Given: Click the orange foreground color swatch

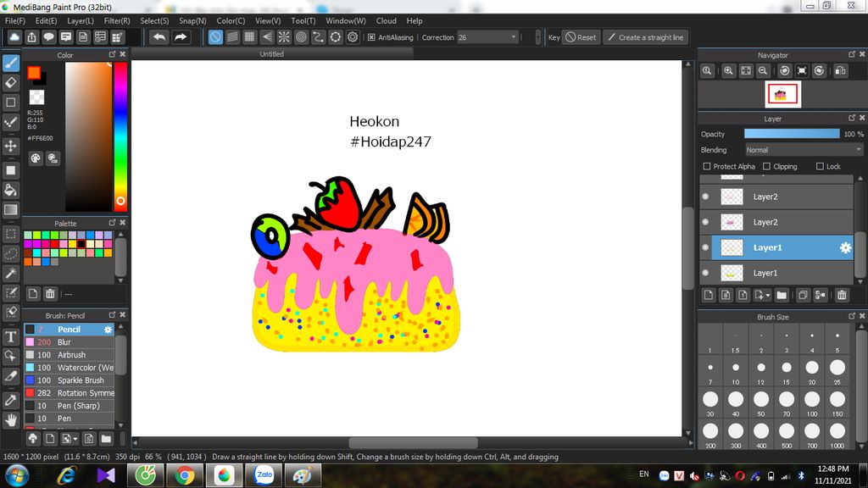Looking at the screenshot, I should [x=34, y=73].
